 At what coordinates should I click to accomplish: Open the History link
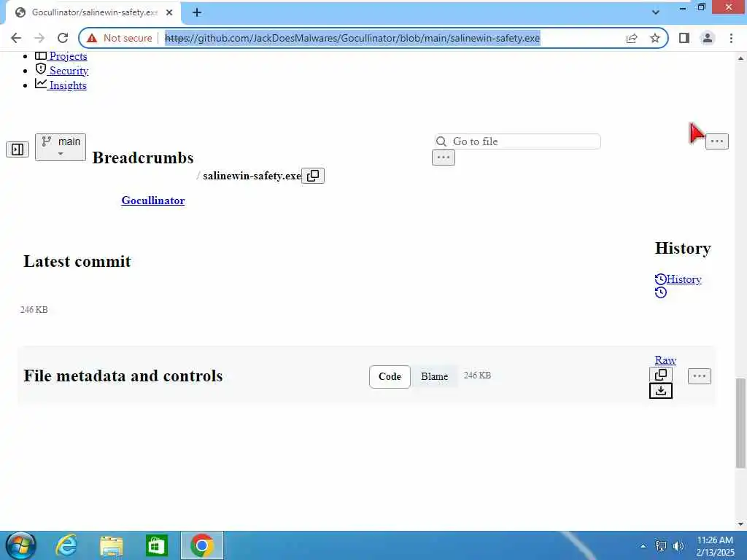(x=684, y=279)
